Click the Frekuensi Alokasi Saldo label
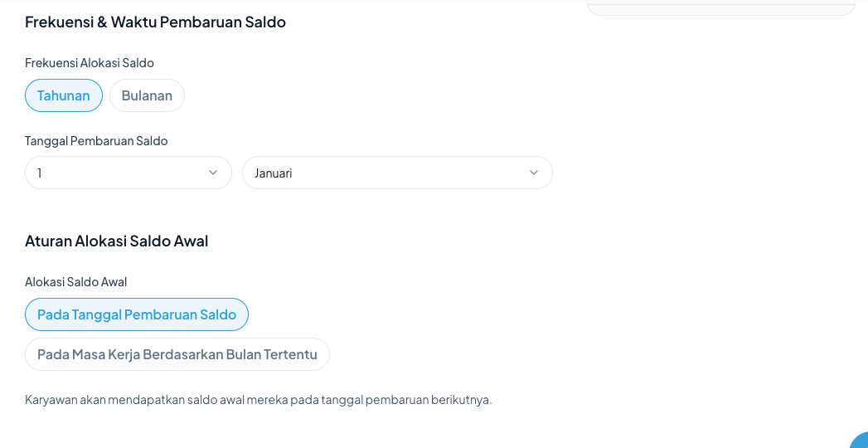This screenshot has width=868, height=448. pos(90,63)
